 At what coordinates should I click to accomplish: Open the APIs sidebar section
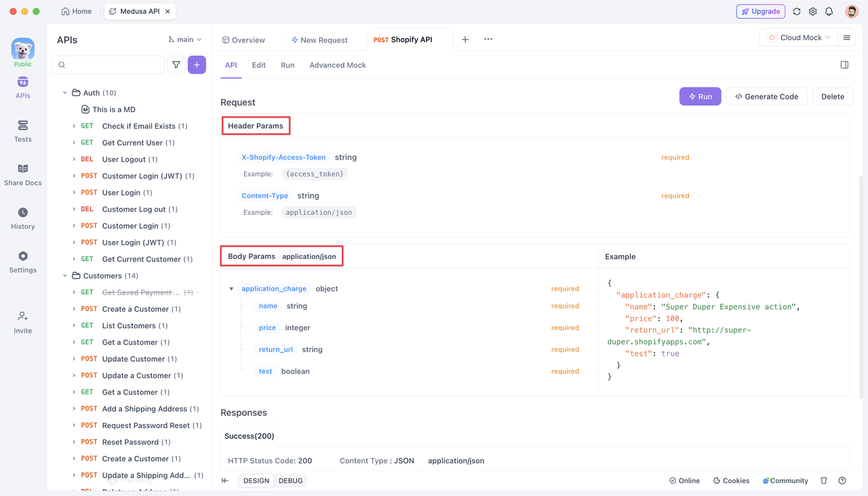[x=22, y=88]
